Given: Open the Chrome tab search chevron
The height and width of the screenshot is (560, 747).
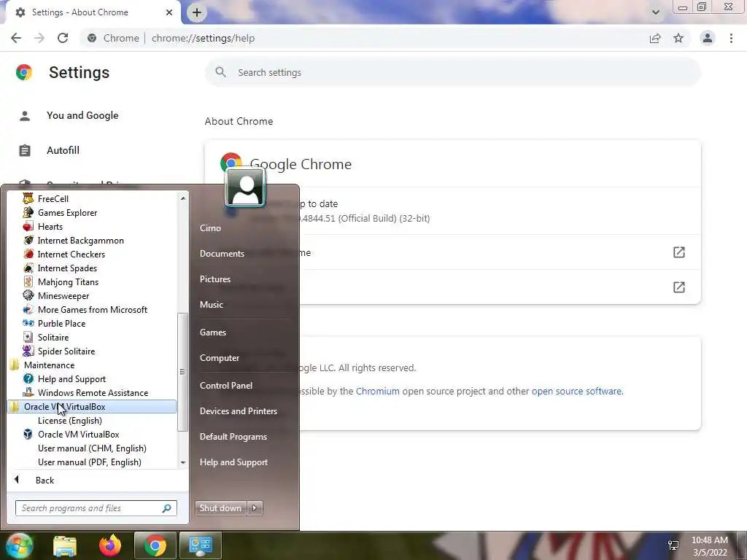Looking at the screenshot, I should point(656,12).
